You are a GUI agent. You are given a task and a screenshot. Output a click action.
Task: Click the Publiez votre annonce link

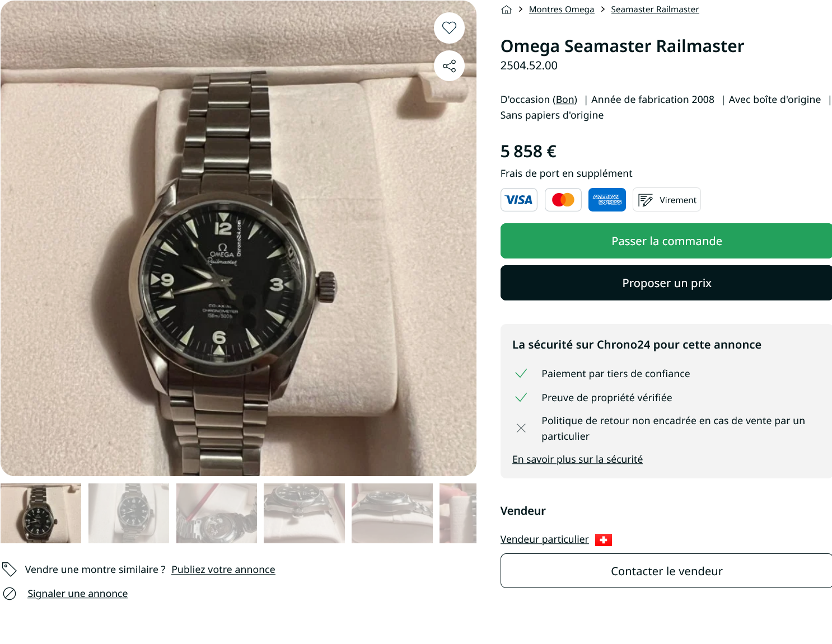(x=223, y=570)
